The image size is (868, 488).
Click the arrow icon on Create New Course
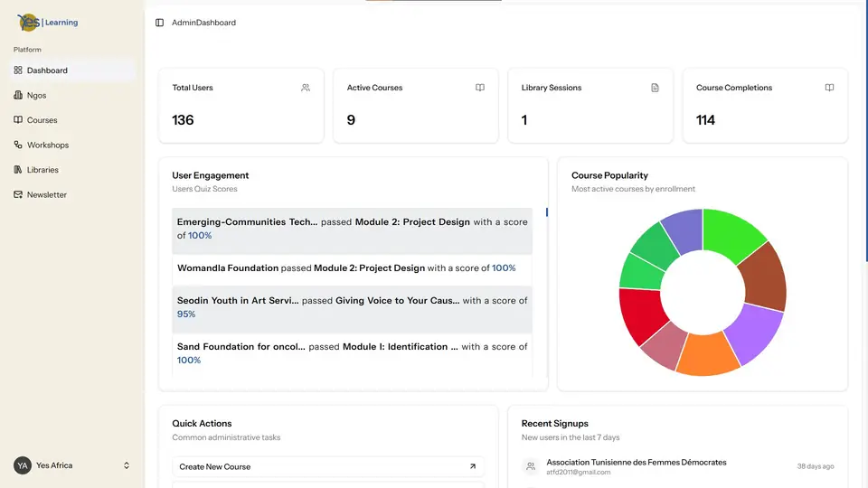473,466
